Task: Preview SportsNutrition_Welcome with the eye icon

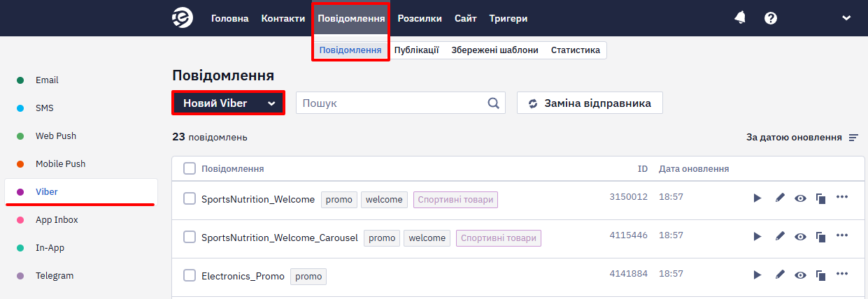Action: [x=801, y=198]
